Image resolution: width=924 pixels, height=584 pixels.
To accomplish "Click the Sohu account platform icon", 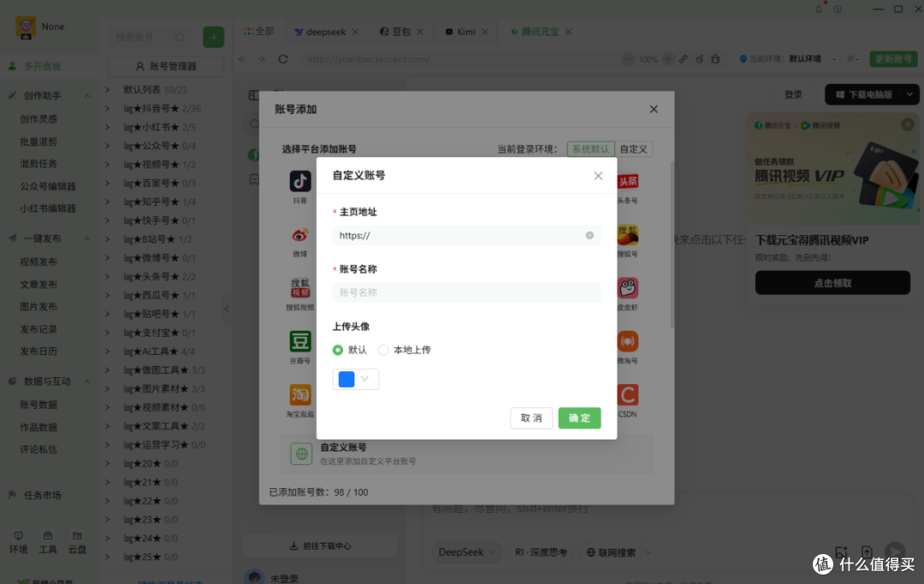I will (628, 235).
